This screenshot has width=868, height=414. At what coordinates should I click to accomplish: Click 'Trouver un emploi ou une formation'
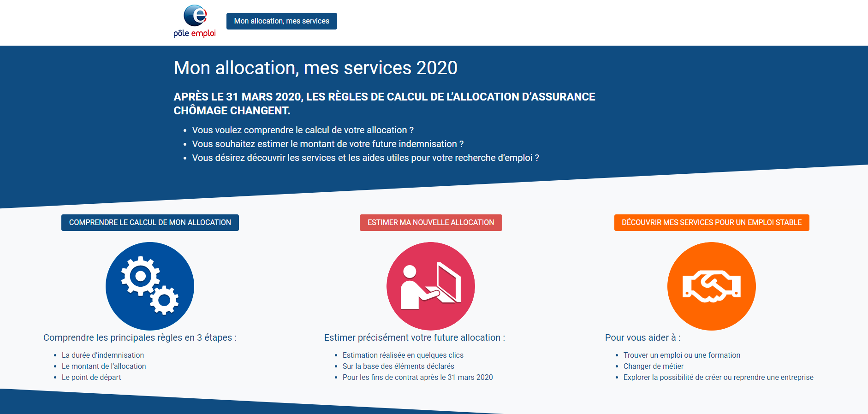682,355
